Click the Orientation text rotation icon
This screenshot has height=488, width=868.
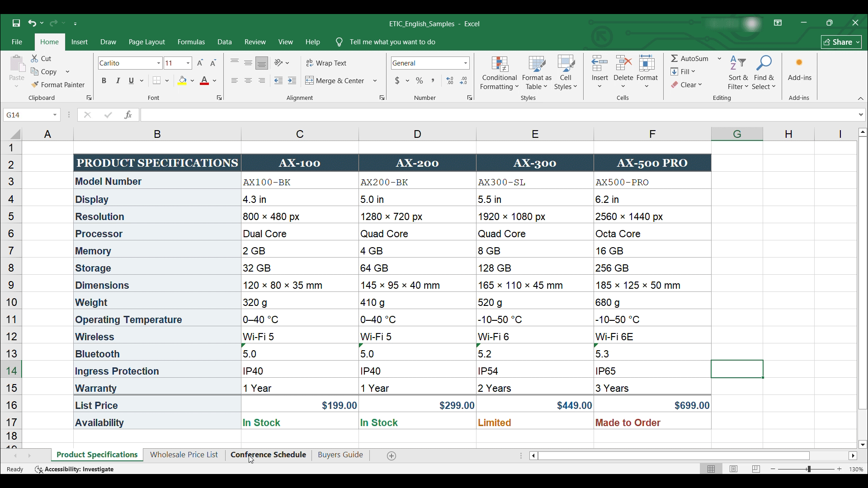pyautogui.click(x=279, y=63)
